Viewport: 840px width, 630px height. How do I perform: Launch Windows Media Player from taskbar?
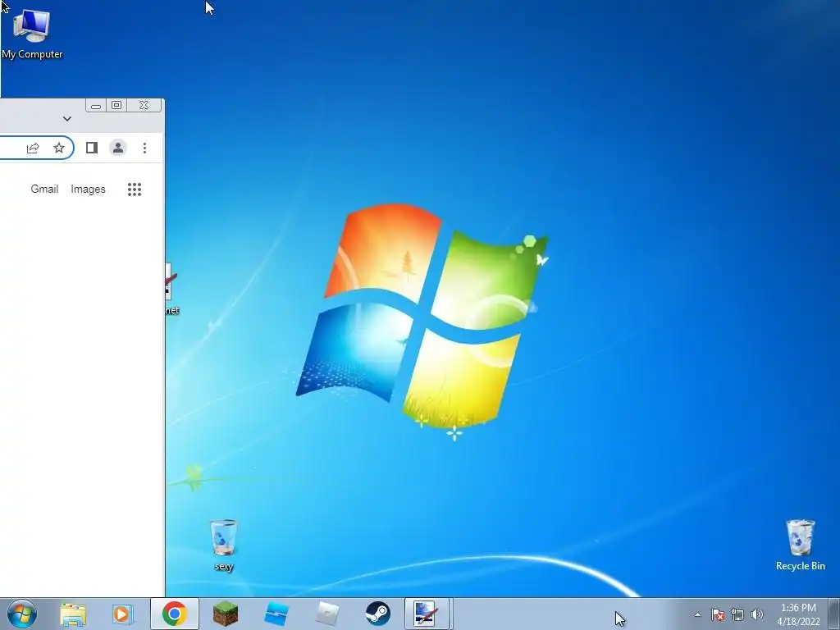point(123,614)
